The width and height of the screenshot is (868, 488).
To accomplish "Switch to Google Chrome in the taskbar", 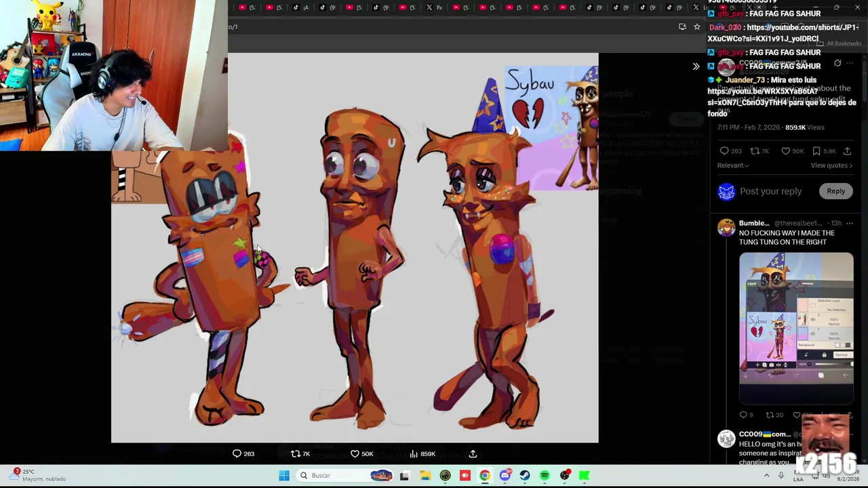I will pyautogui.click(x=485, y=476).
